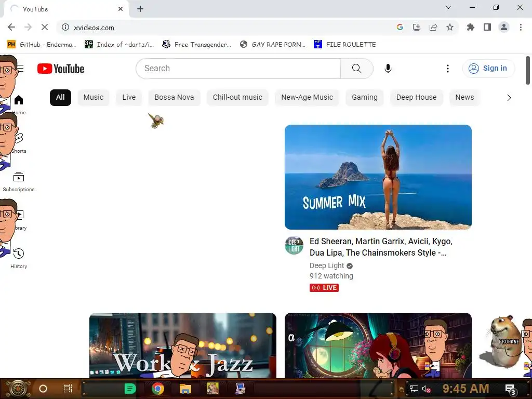532x399 pixels.
Task: Click the Deep Light channel avatar
Action: [294, 245]
